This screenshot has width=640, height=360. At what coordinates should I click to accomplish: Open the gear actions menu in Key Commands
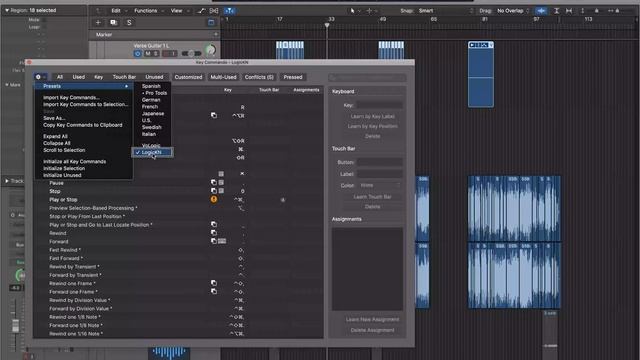point(40,77)
